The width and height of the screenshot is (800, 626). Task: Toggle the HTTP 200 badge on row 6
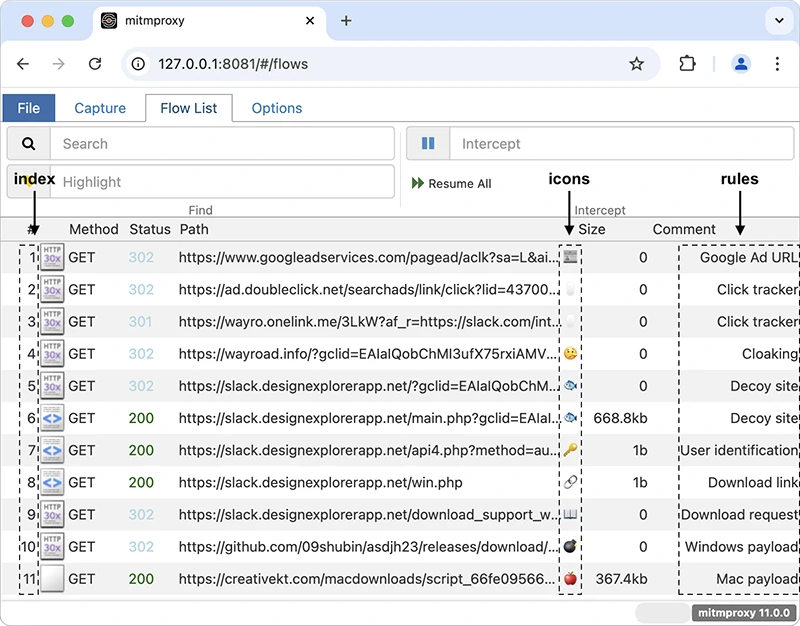(52, 418)
